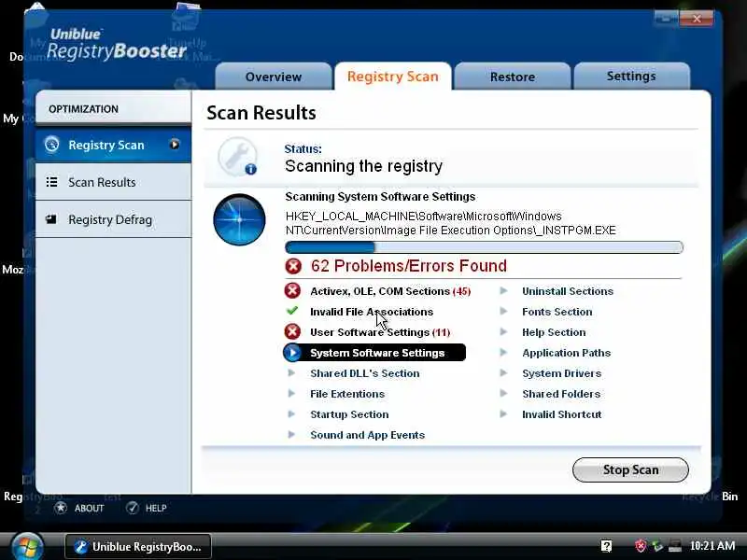Open the HELP link
The height and width of the screenshot is (560, 747).
click(156, 508)
